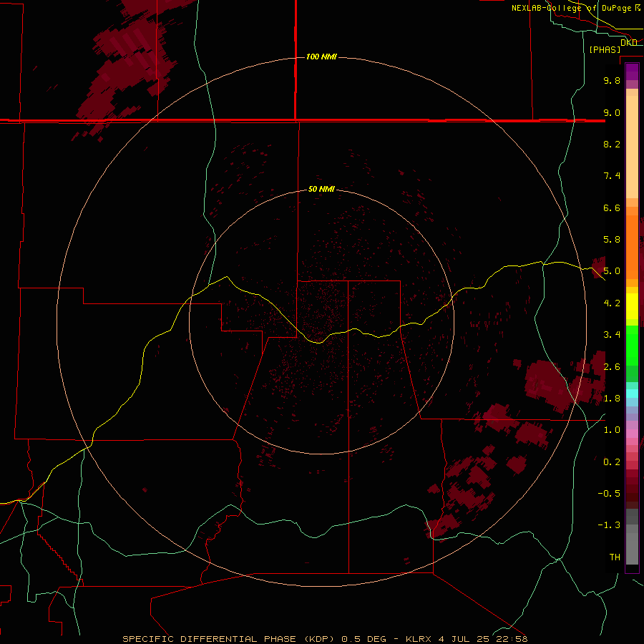This screenshot has height=644, width=644.
Task: Click the 5.0 scale value
Action: (x=612, y=271)
